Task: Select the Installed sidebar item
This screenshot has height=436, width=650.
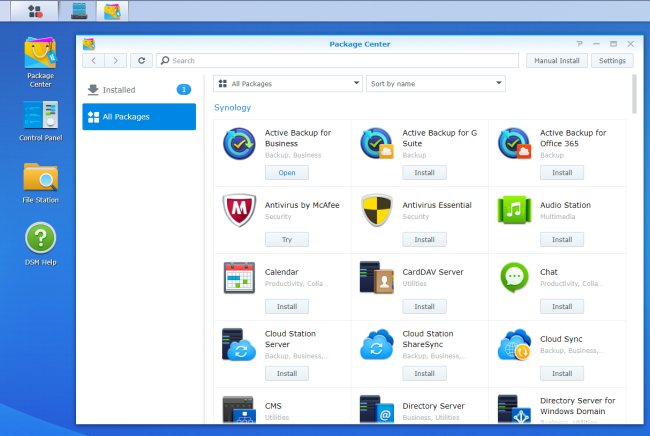Action: click(139, 90)
